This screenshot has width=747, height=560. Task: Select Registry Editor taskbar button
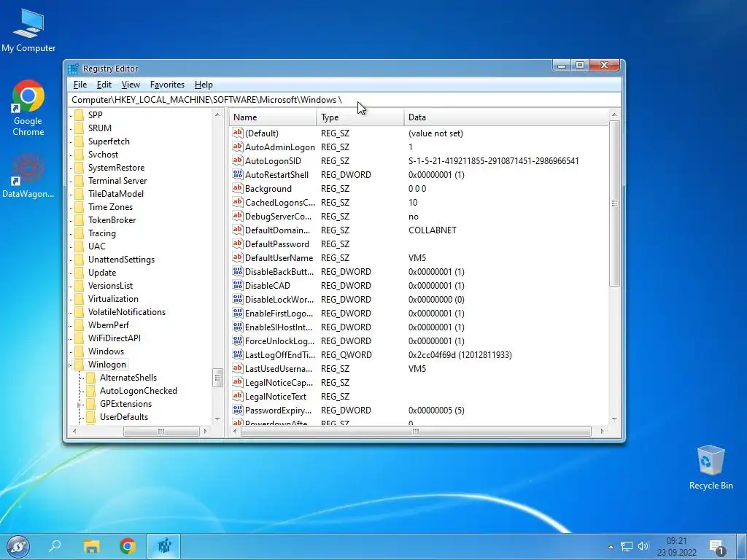(x=164, y=546)
